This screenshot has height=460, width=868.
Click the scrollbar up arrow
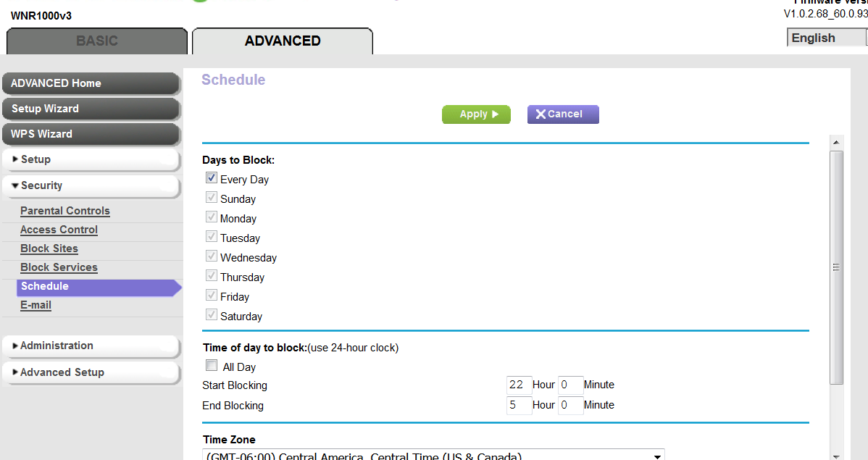click(836, 142)
